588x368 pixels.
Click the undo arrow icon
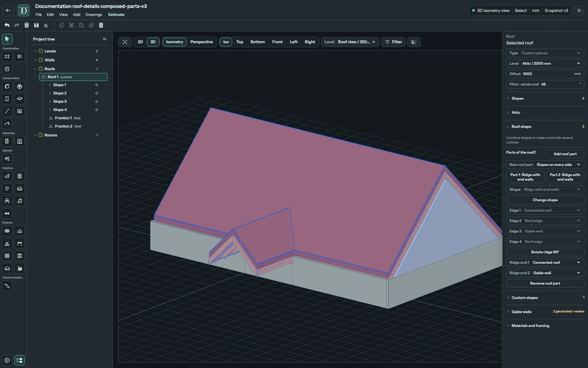(x=7, y=25)
